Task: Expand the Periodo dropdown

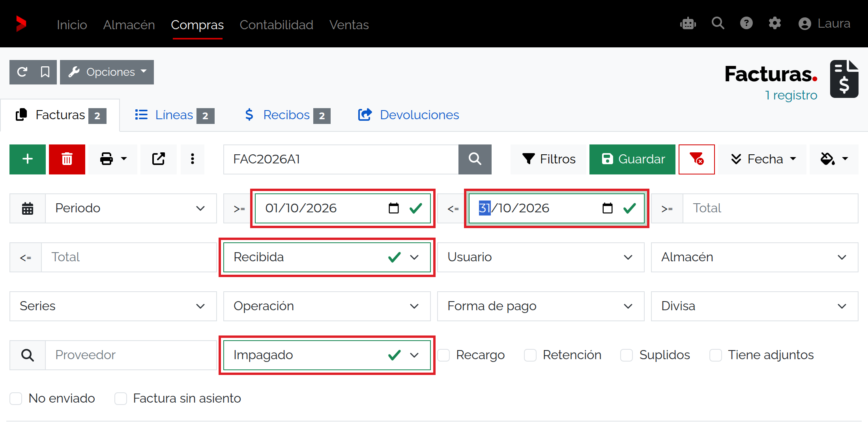Action: [131, 208]
